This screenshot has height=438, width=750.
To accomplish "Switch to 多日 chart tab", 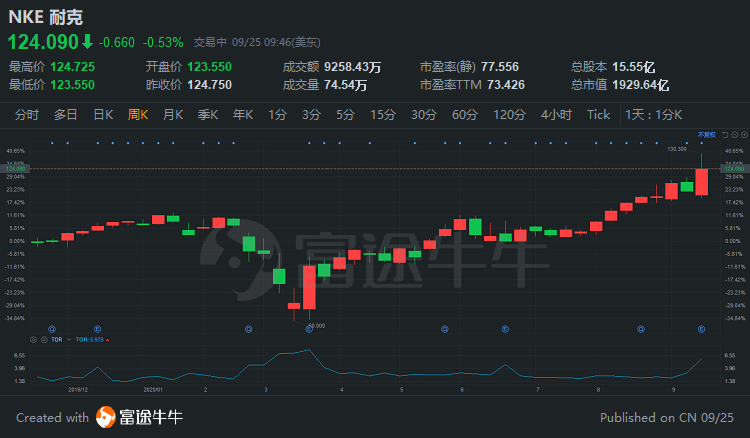I will pos(66,115).
